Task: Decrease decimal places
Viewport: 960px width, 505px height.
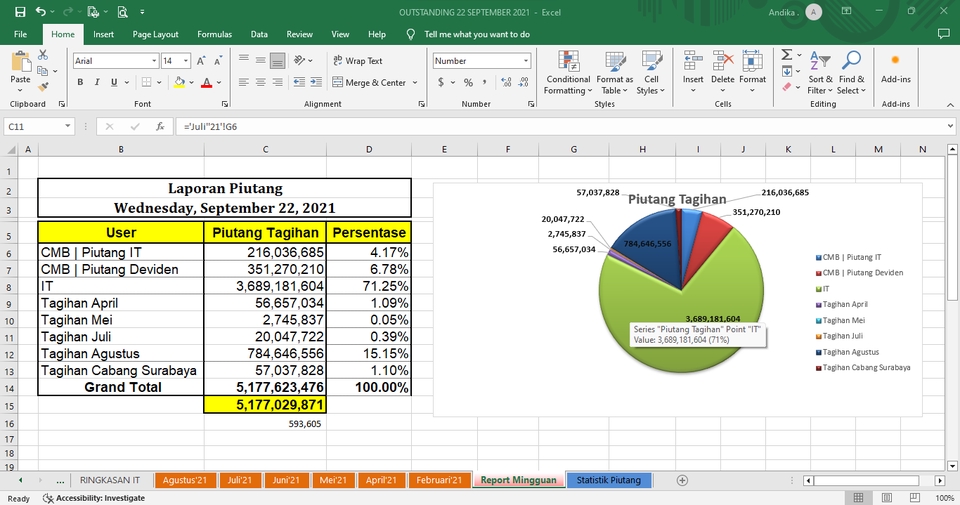Action: (523, 82)
